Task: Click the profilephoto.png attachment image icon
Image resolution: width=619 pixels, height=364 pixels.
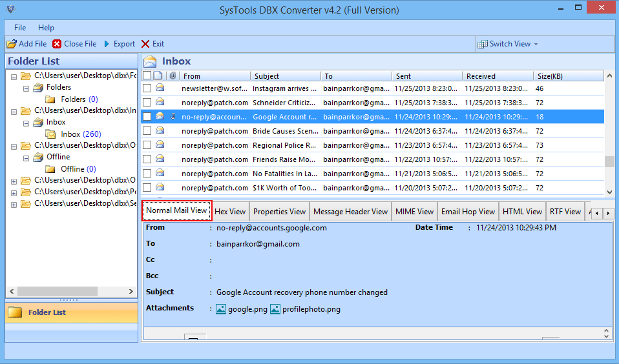Action: (275, 309)
